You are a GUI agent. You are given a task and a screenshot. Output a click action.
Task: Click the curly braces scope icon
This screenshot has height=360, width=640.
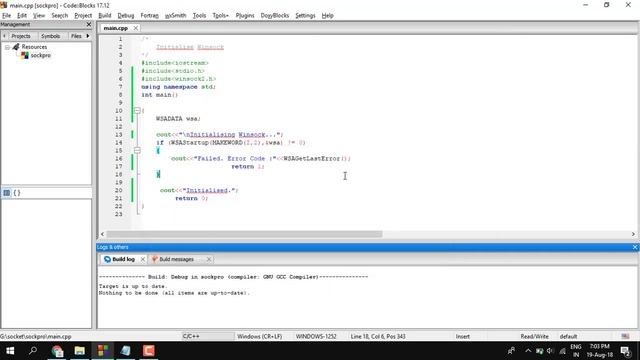pyautogui.click(x=17, y=193)
